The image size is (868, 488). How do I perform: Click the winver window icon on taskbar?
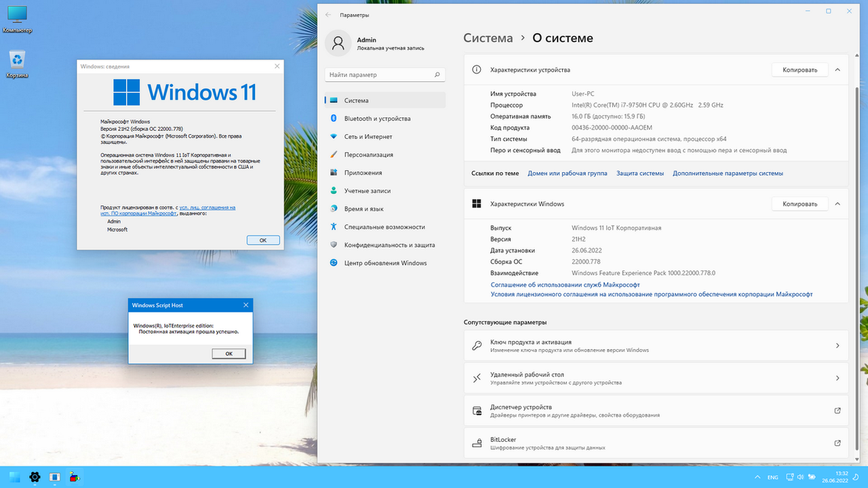pos(55,477)
